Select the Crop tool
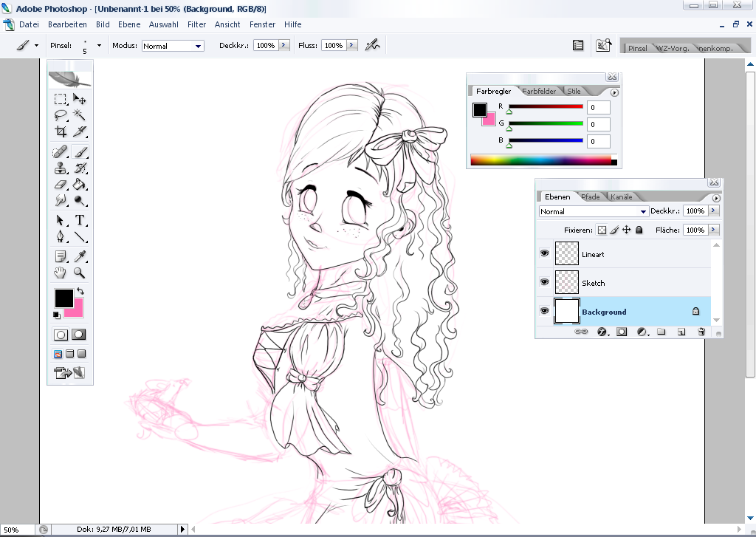This screenshot has width=756, height=537. (61, 132)
